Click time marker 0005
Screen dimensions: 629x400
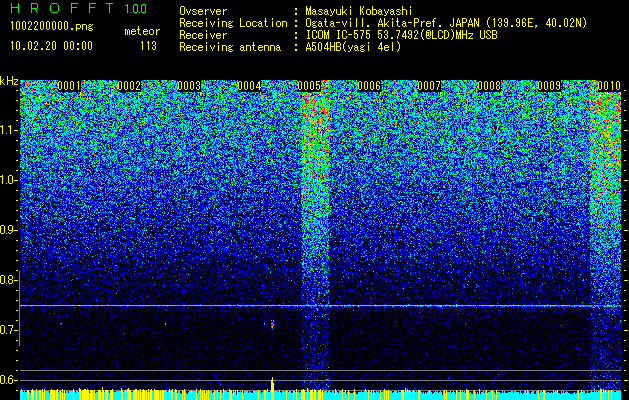click(309, 86)
